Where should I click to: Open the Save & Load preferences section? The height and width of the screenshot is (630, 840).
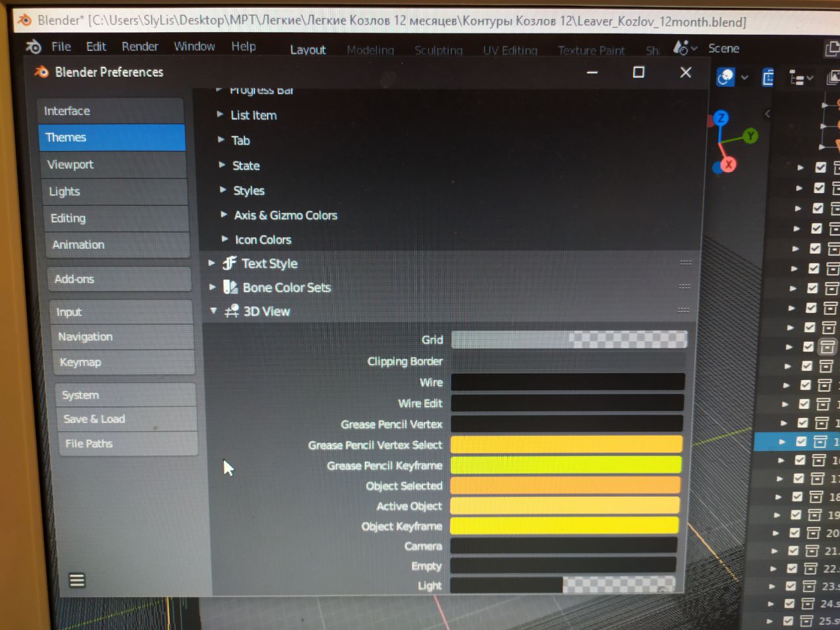point(127,419)
